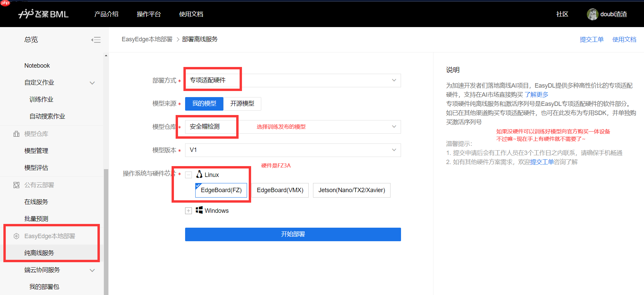The image size is (644, 295).
Task: Open 训练作业 in the sidebar
Action: tap(41, 99)
